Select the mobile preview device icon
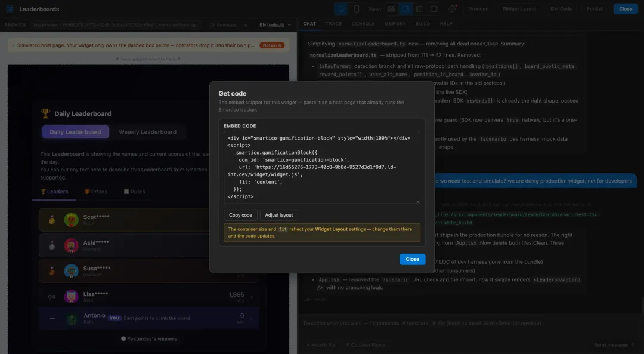This screenshot has width=644, height=354. [356, 8]
